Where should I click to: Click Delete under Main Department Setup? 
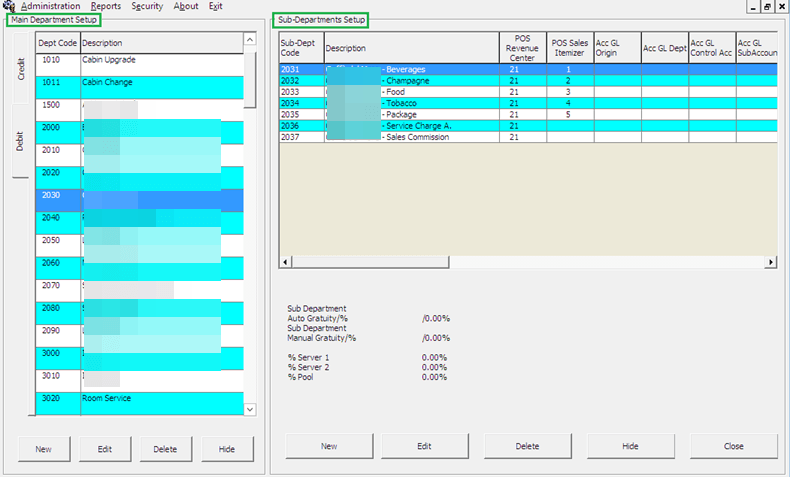tap(166, 449)
